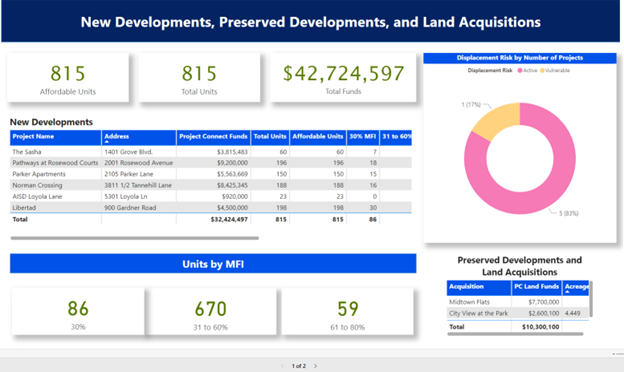Select Norman Crossing project name

tap(37, 185)
